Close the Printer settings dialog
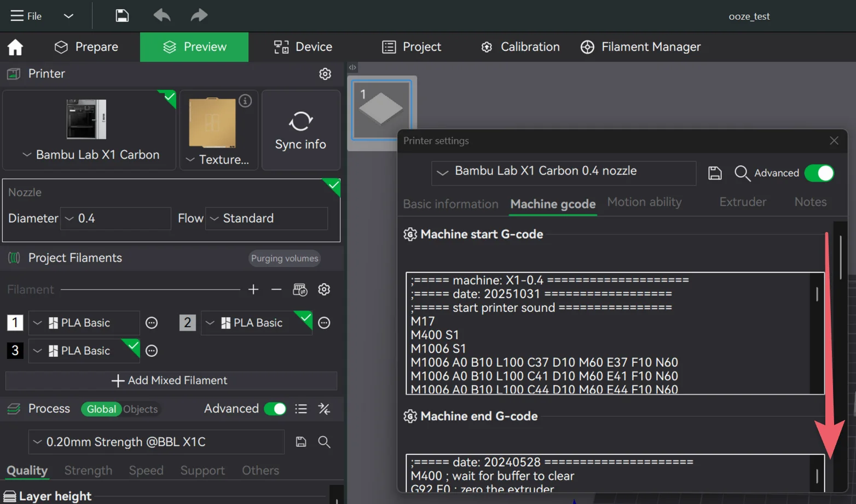Image resolution: width=856 pixels, height=504 pixels. [834, 141]
